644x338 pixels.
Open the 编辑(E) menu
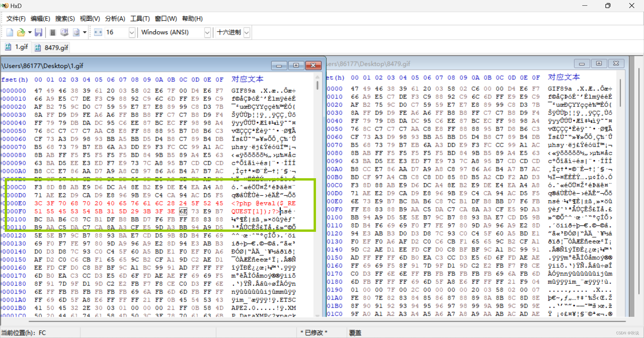pos(40,19)
